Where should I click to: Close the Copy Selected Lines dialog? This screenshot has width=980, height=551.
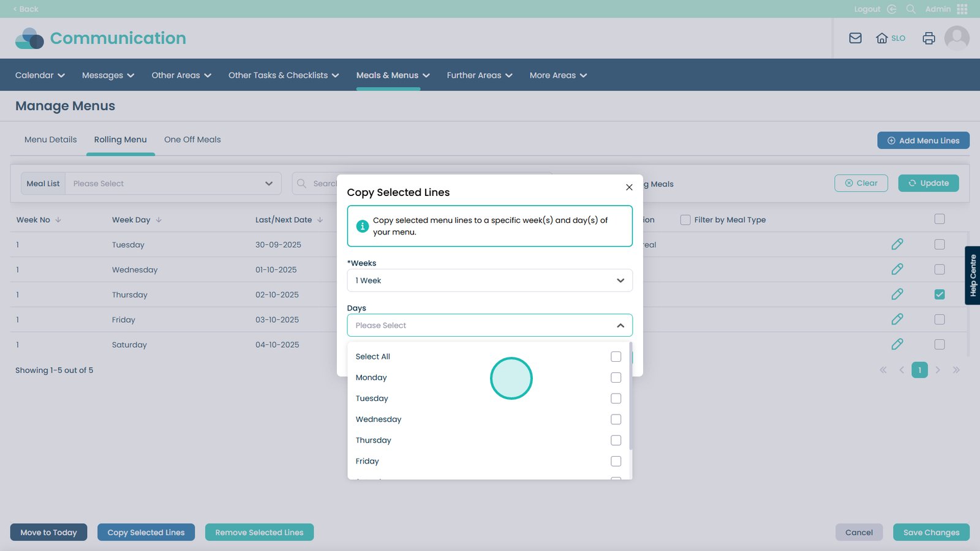(x=629, y=187)
